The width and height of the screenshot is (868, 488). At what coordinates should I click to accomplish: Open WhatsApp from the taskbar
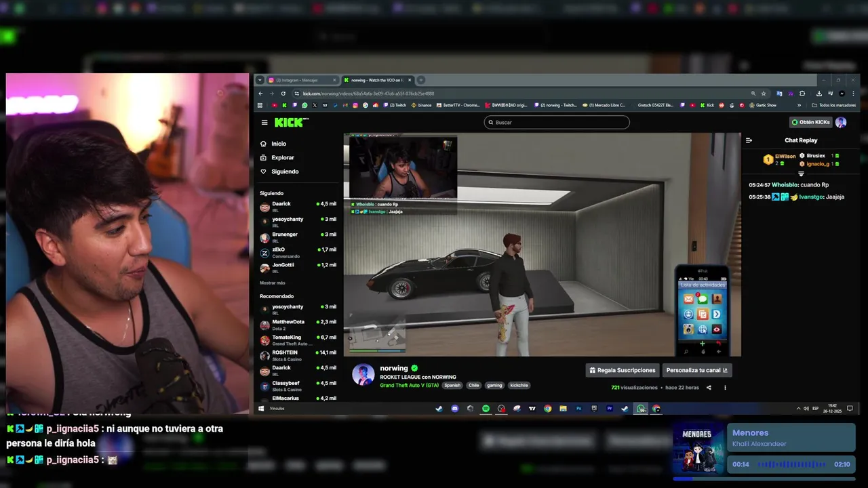[641, 409]
